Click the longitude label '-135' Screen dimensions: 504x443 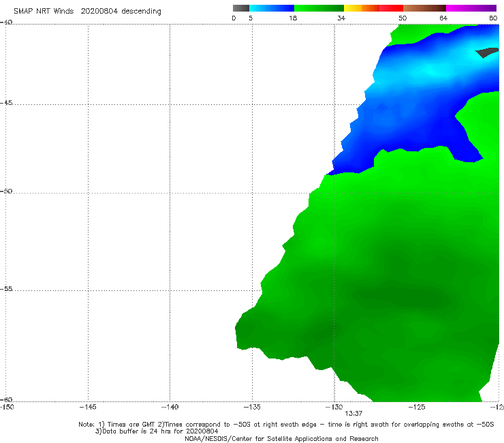pos(252,407)
